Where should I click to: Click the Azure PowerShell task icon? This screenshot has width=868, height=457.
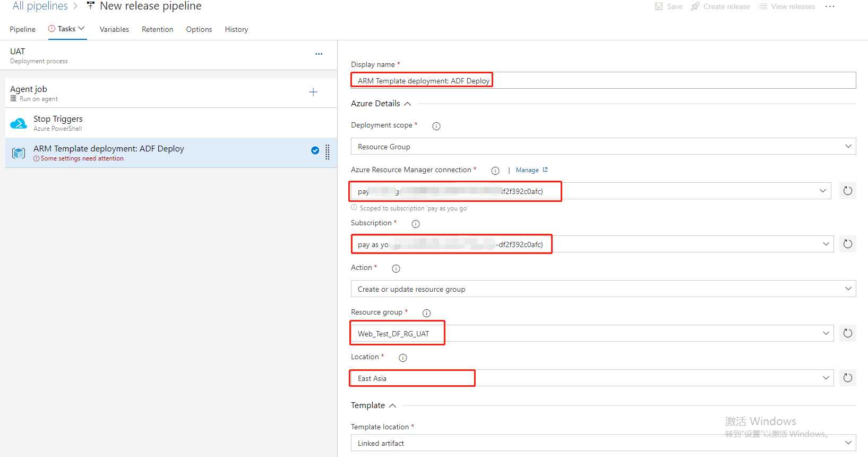(19, 123)
